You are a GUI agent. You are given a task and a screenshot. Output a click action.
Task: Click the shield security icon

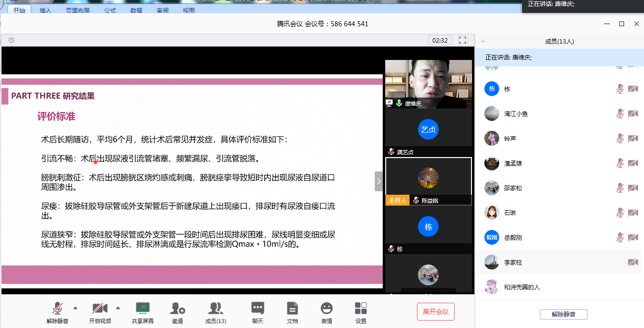click(11, 40)
